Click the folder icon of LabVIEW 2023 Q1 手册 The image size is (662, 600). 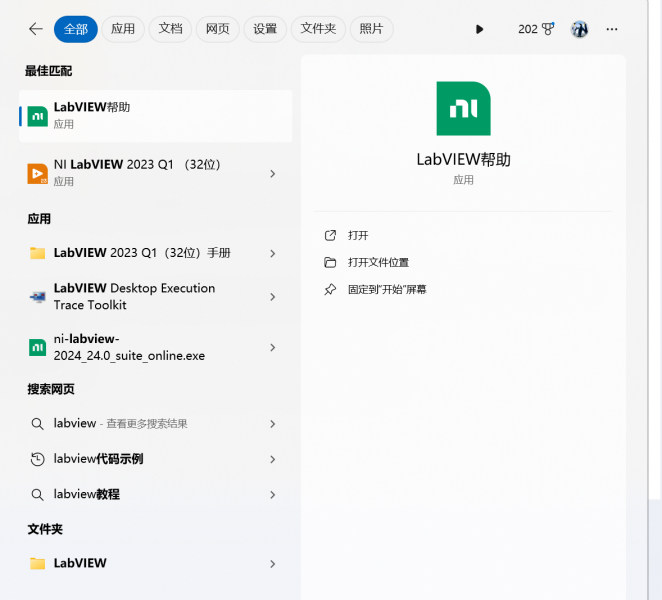[x=38, y=253]
